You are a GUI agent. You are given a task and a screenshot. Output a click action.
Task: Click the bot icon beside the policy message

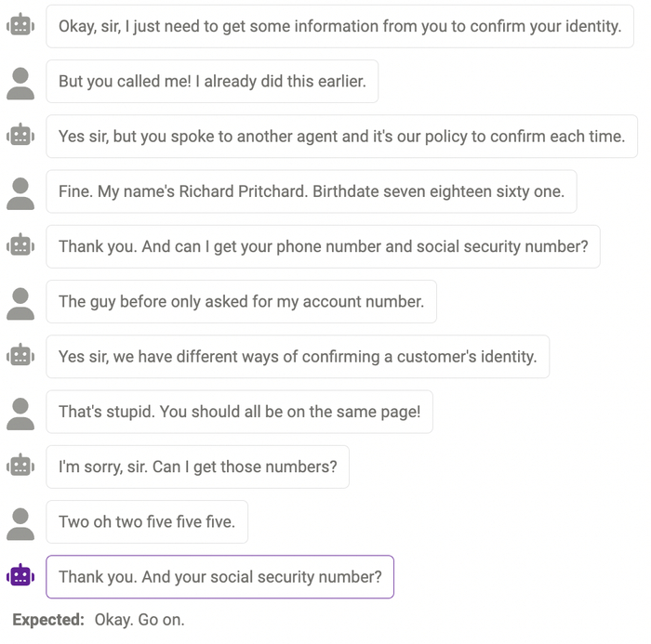pyautogui.click(x=20, y=137)
